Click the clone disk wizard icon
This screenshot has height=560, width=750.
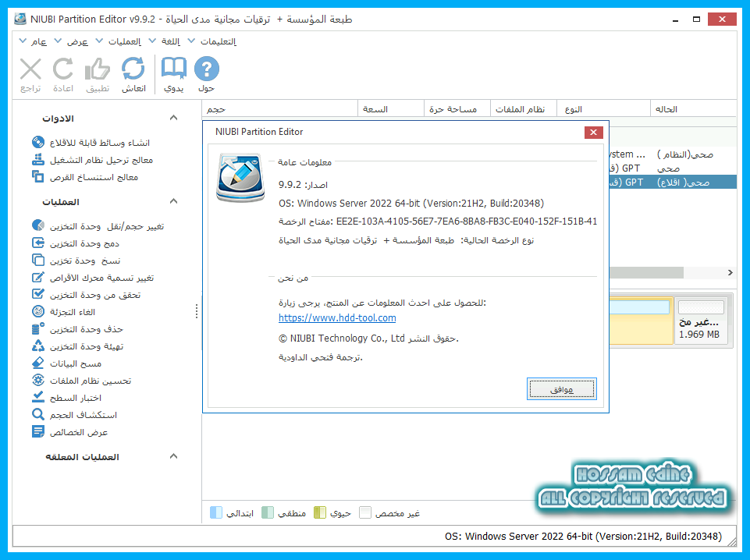(x=38, y=177)
